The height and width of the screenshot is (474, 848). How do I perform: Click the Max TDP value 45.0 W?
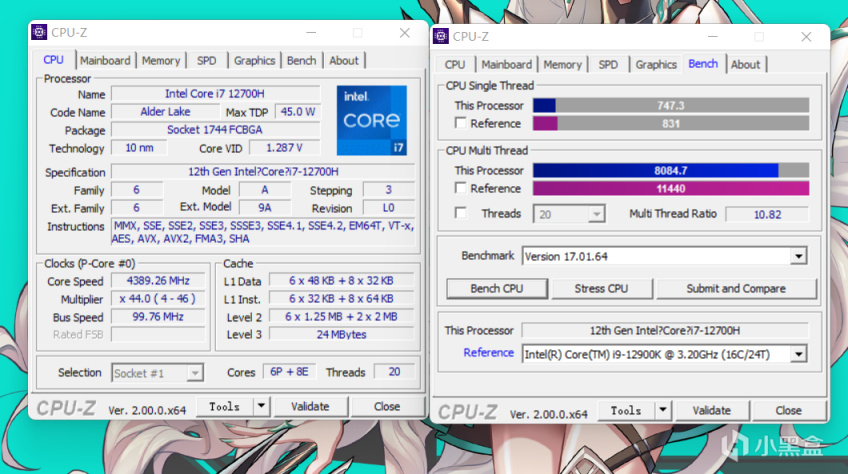click(x=297, y=112)
